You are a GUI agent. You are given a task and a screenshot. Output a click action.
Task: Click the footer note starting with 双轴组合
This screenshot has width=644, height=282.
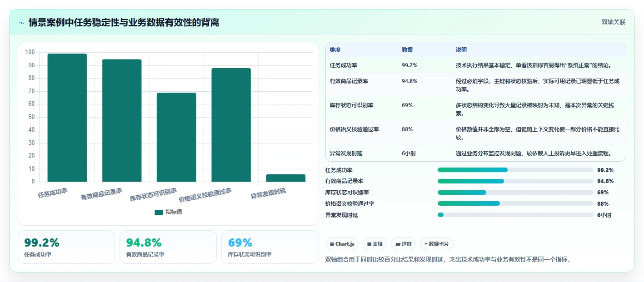pyautogui.click(x=448, y=260)
